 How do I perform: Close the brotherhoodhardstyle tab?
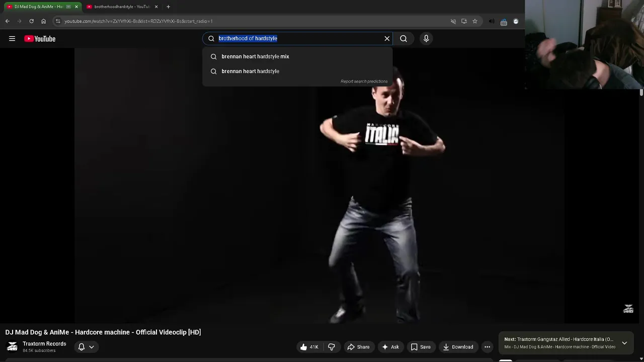click(156, 7)
